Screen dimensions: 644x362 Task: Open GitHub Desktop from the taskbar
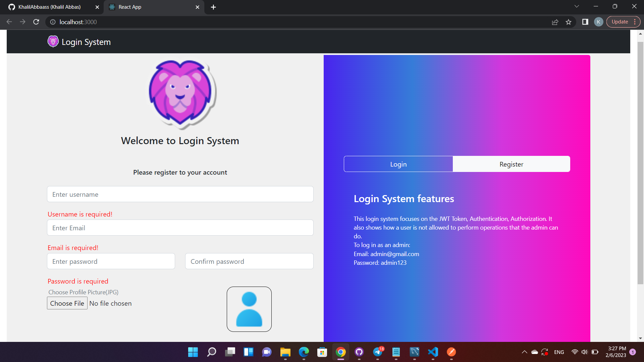click(359, 352)
